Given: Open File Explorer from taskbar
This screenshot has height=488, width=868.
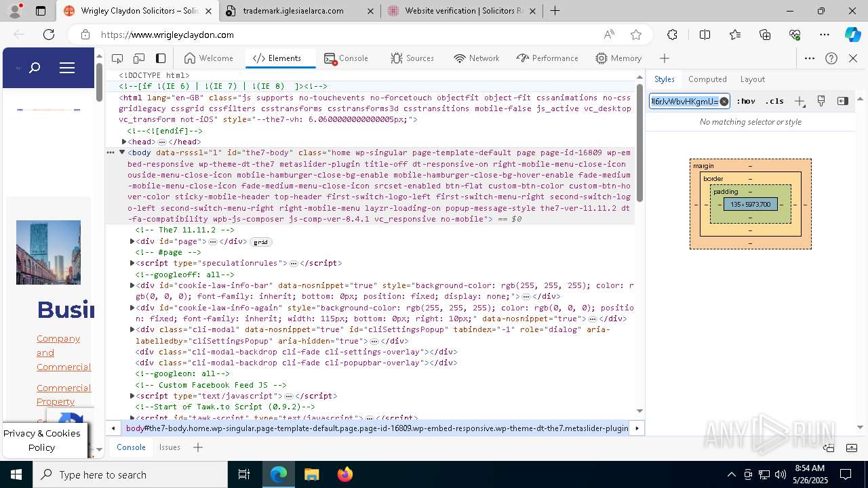Looking at the screenshot, I should [x=311, y=474].
